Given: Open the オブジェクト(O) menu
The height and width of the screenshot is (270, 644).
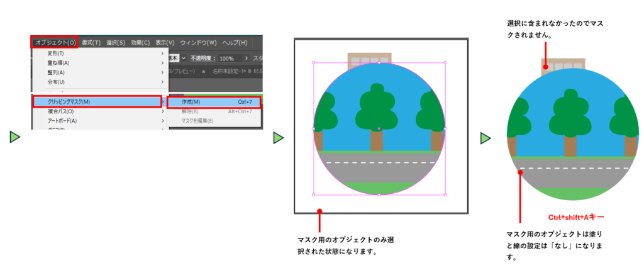Looking at the screenshot, I should click(55, 42).
